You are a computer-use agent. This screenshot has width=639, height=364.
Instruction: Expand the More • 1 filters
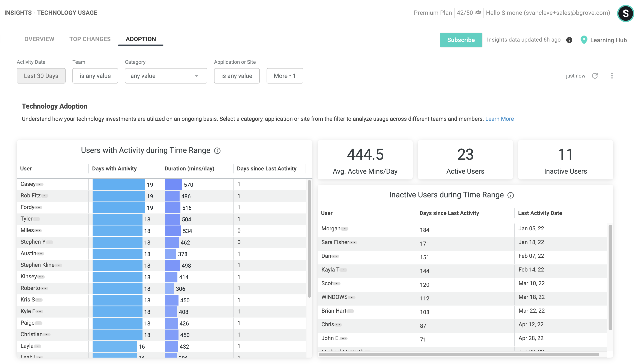coord(285,76)
